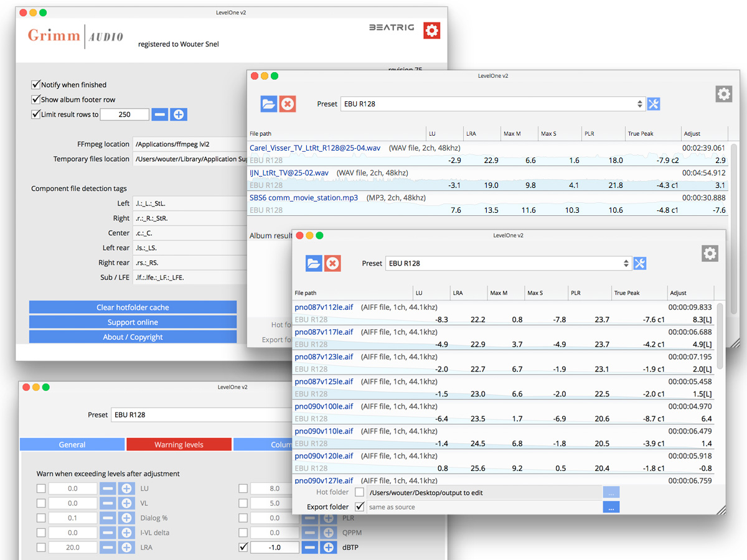
Task: Click red clear icon in middle results window
Action: pyautogui.click(x=288, y=104)
